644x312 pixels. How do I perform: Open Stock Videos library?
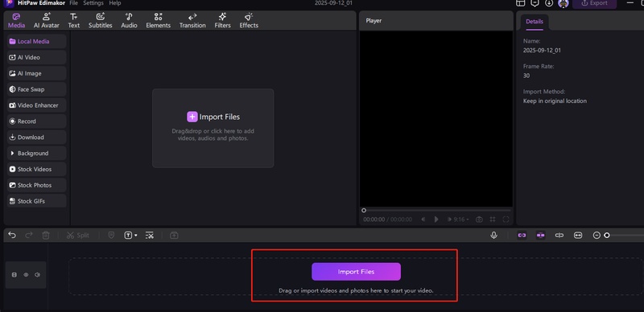click(36, 170)
